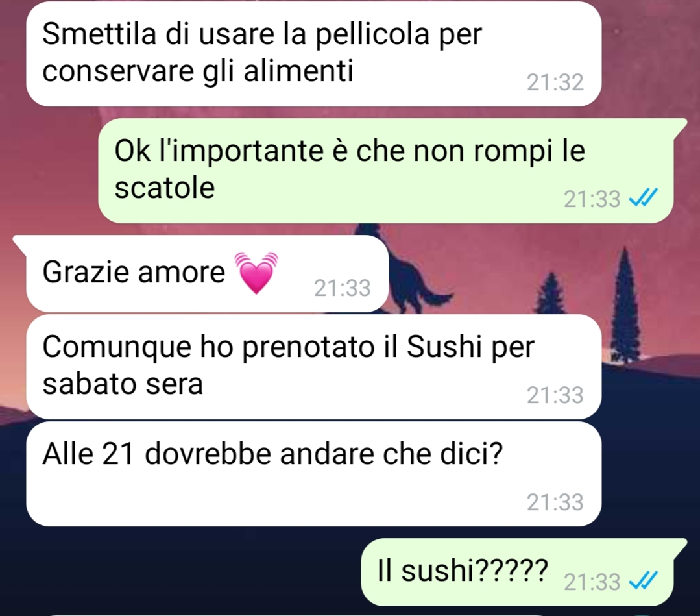The image size is (700, 616).
Task: Click the small pine tree beside the wolf
Action: (x=552, y=294)
